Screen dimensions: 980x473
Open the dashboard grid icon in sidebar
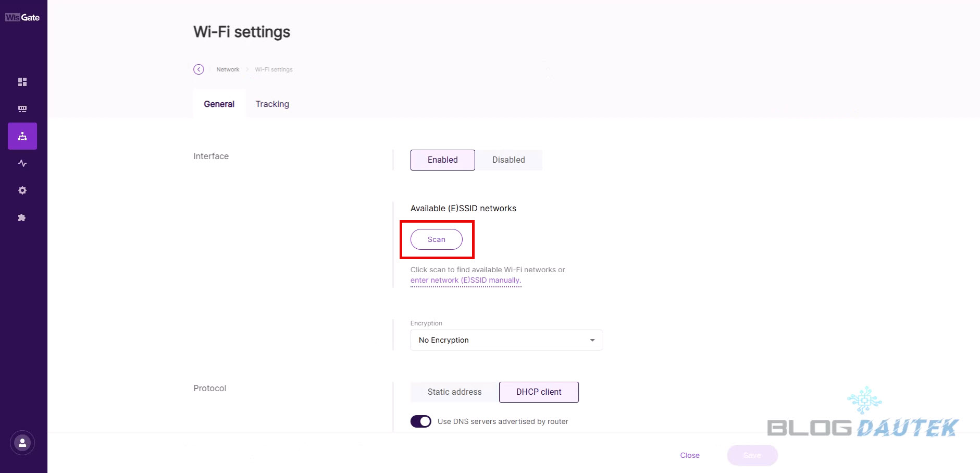[x=22, y=82]
